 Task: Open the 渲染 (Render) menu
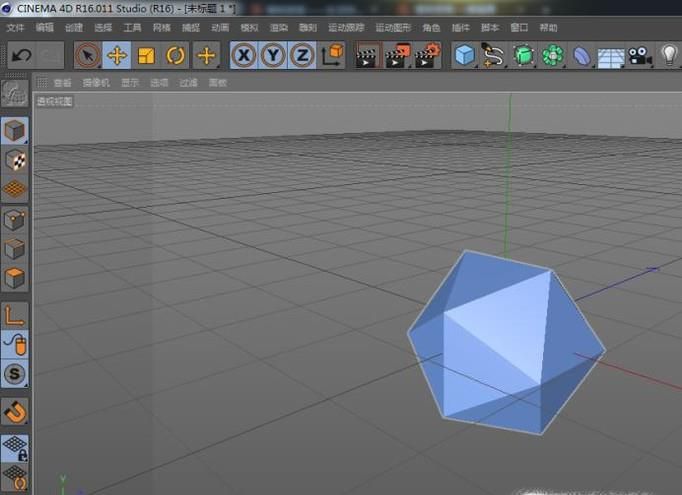(x=278, y=28)
